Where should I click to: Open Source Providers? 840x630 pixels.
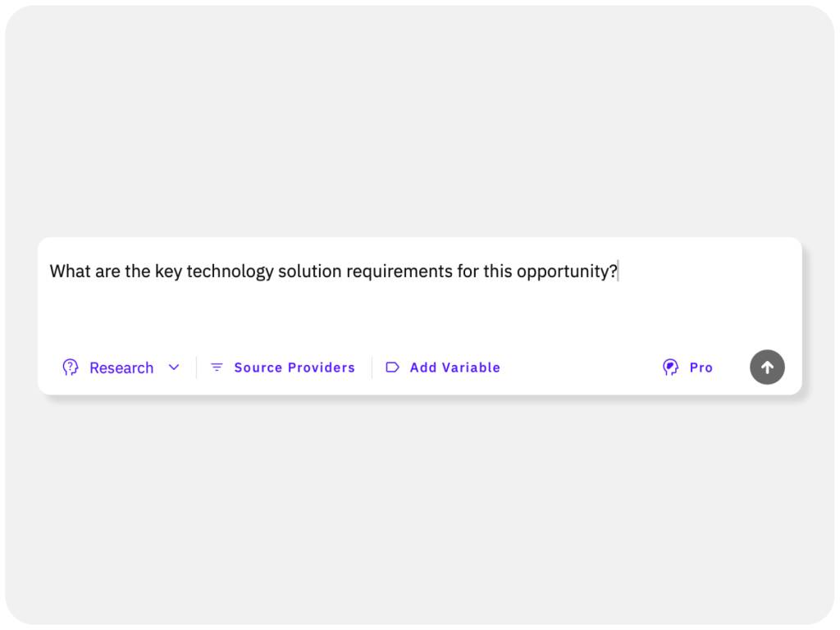[x=294, y=367]
